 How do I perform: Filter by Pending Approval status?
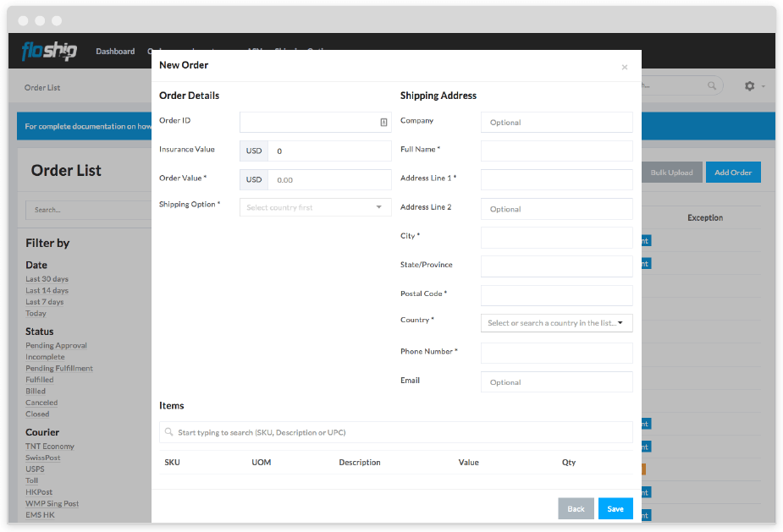[x=56, y=345]
